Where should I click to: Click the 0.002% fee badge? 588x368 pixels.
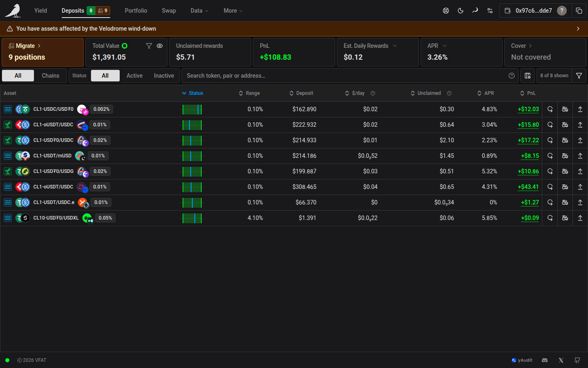point(101,109)
